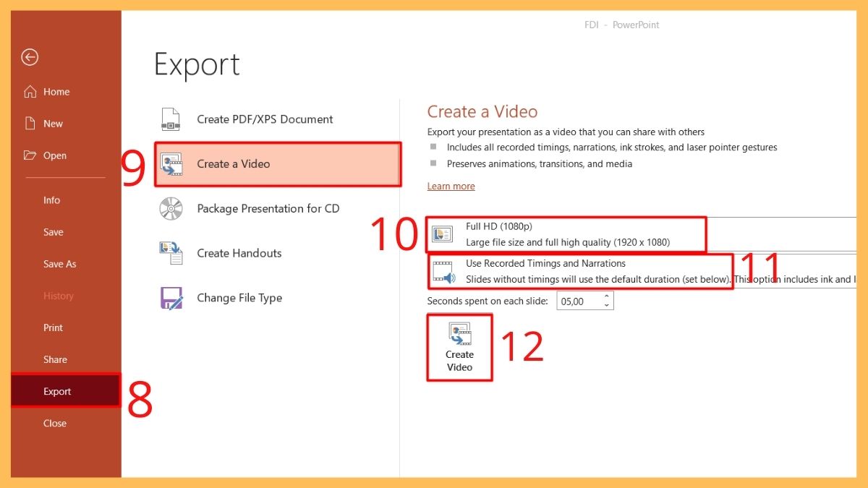
Task: Click the Home icon in the sidebar
Action: coord(33,91)
